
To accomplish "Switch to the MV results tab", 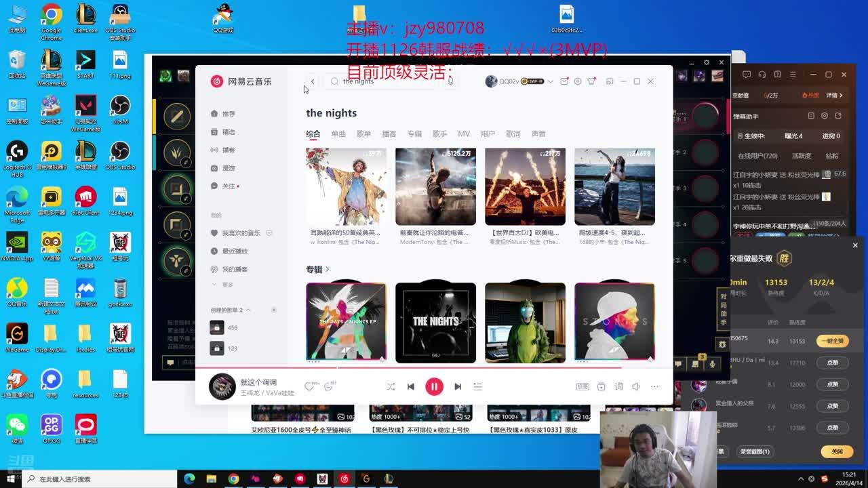I will 464,134.
